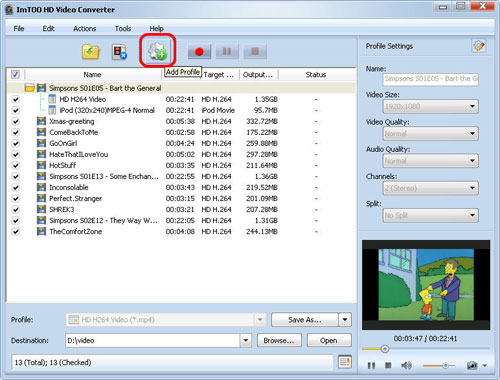
Task: Expand the Destination path dropdown arrow
Action: pos(245,340)
